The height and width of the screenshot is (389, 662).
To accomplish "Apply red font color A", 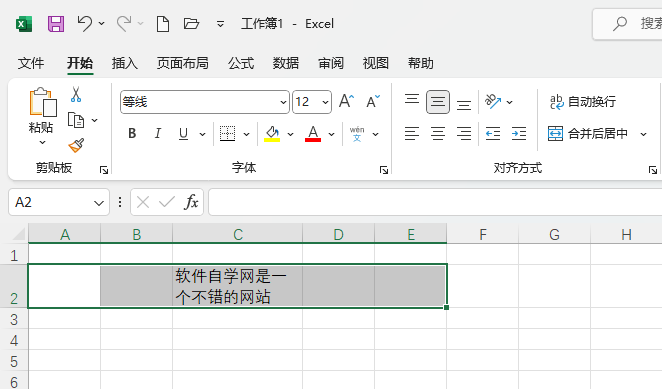I will click(313, 134).
